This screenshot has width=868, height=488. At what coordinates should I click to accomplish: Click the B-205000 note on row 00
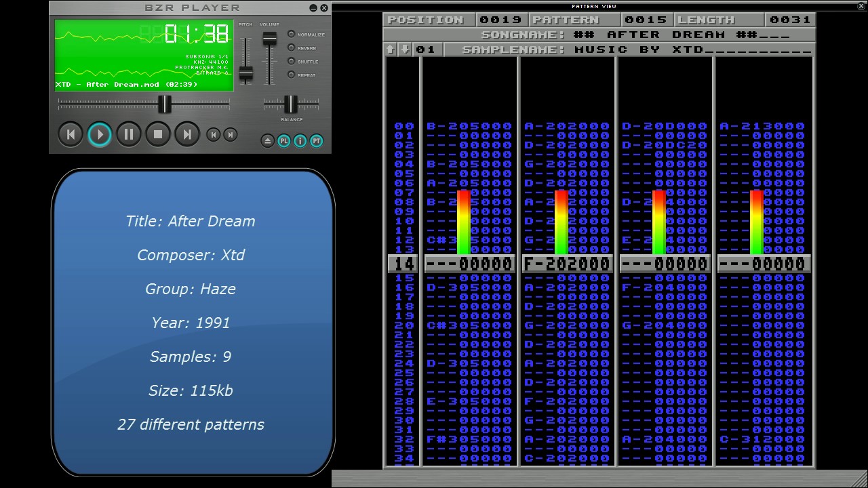click(469, 126)
